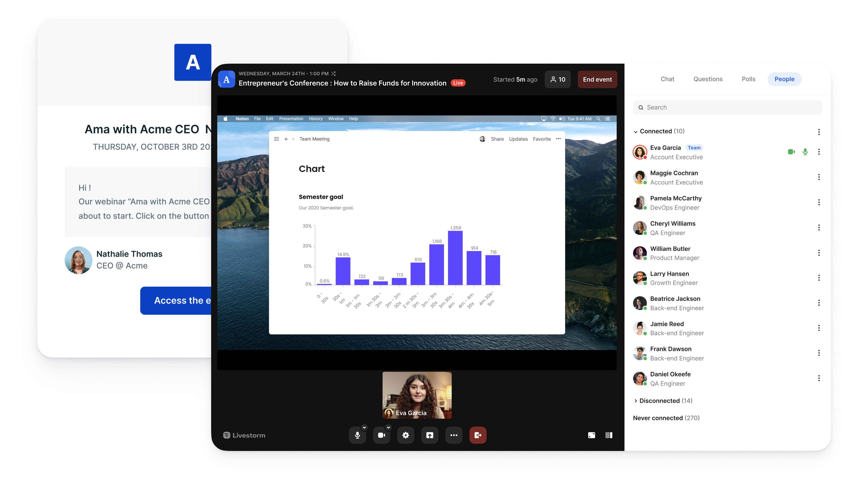The image size is (868, 481).
Task: Click Acme logo in event header
Action: coord(226,80)
